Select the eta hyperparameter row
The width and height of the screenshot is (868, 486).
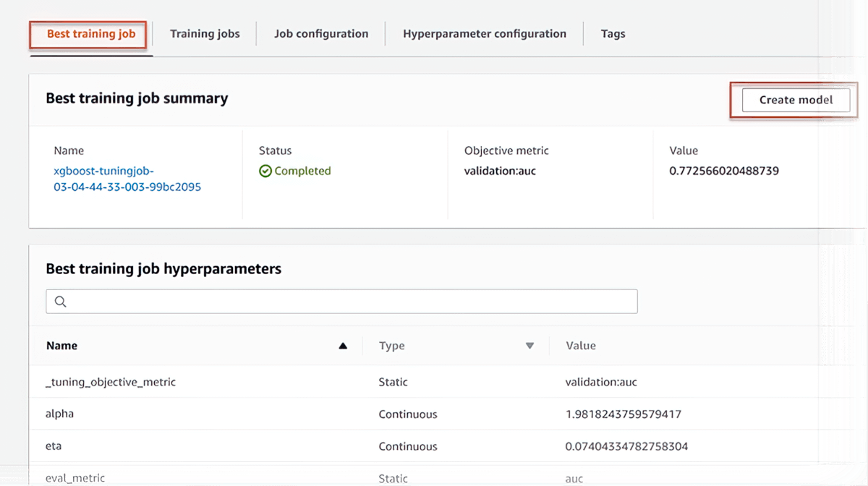point(54,446)
